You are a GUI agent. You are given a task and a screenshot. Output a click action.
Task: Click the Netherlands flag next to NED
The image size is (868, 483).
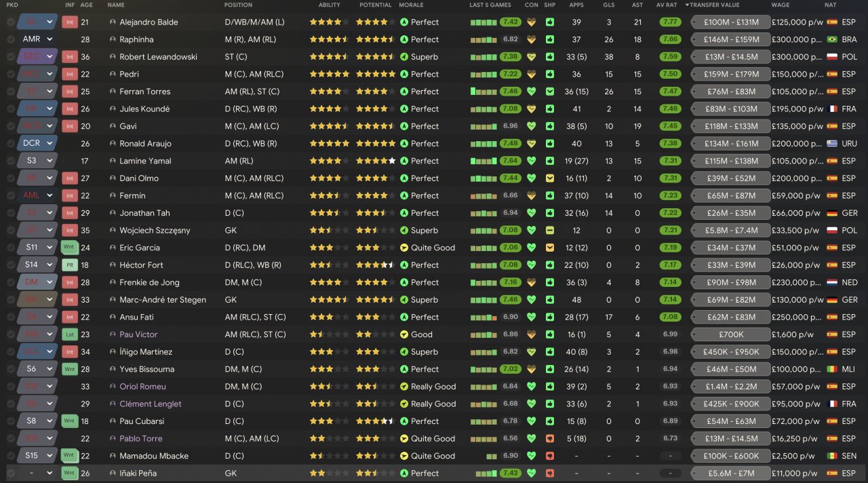831,282
